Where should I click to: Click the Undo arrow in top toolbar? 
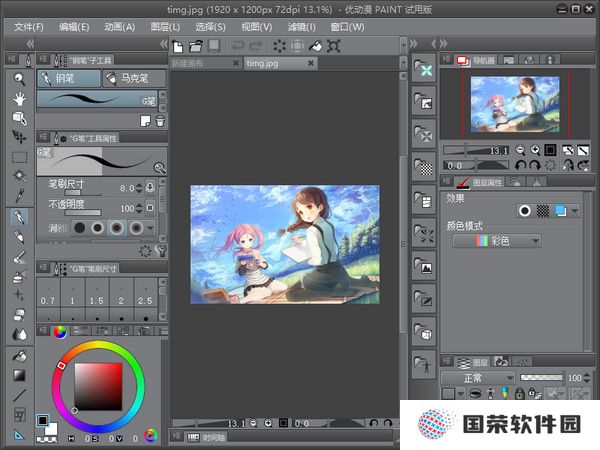(237, 46)
